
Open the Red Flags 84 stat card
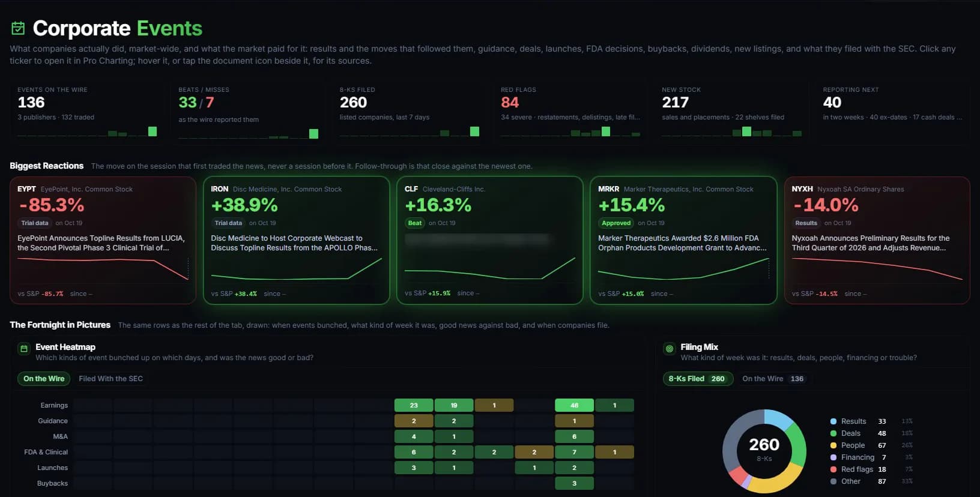pyautogui.click(x=570, y=112)
